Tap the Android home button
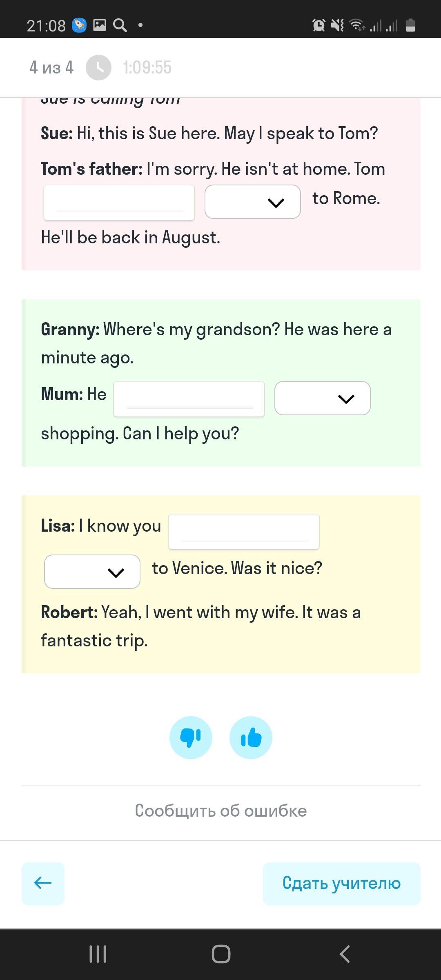 tap(221, 954)
